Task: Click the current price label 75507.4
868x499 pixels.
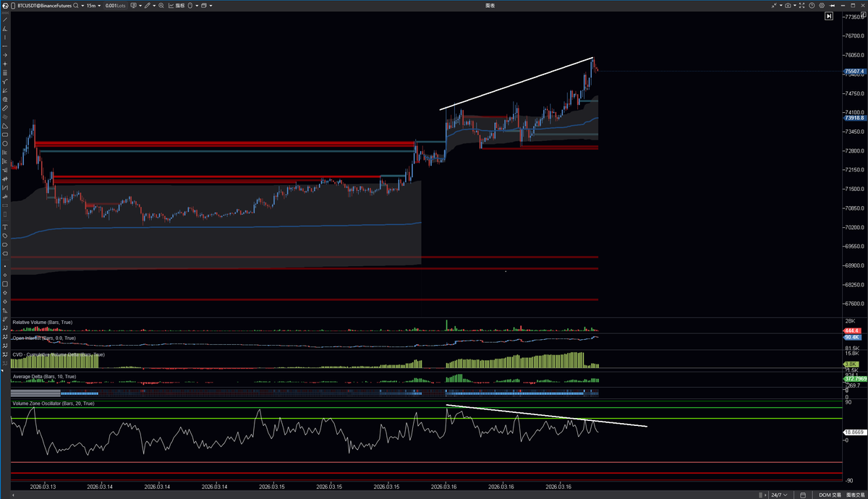Action: click(x=854, y=72)
